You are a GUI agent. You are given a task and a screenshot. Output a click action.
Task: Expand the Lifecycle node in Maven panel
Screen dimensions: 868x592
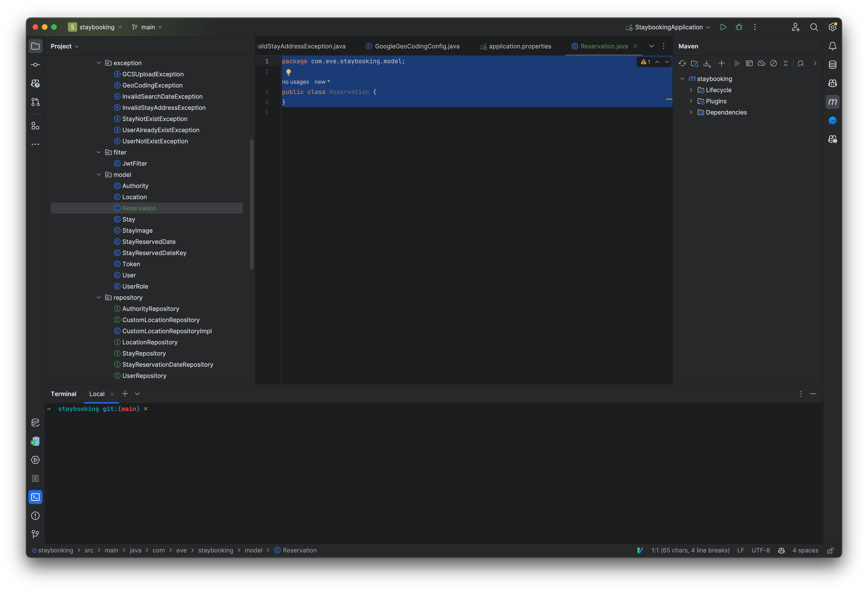click(691, 90)
